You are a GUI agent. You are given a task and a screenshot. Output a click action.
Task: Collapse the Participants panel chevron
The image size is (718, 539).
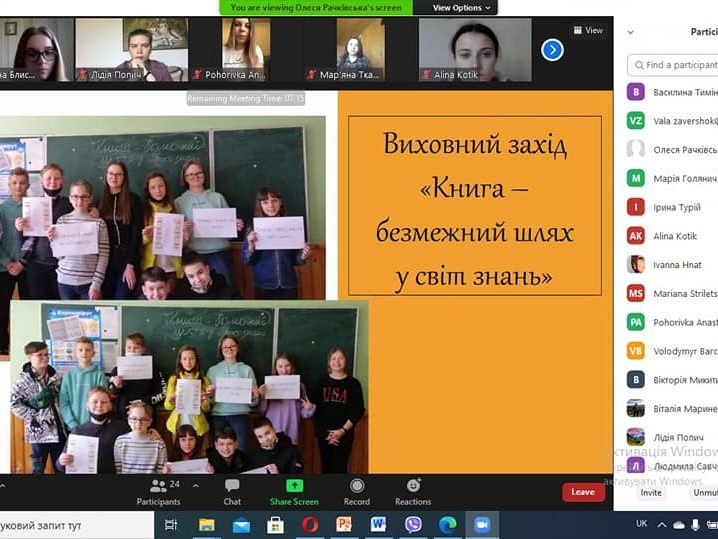[x=630, y=32]
